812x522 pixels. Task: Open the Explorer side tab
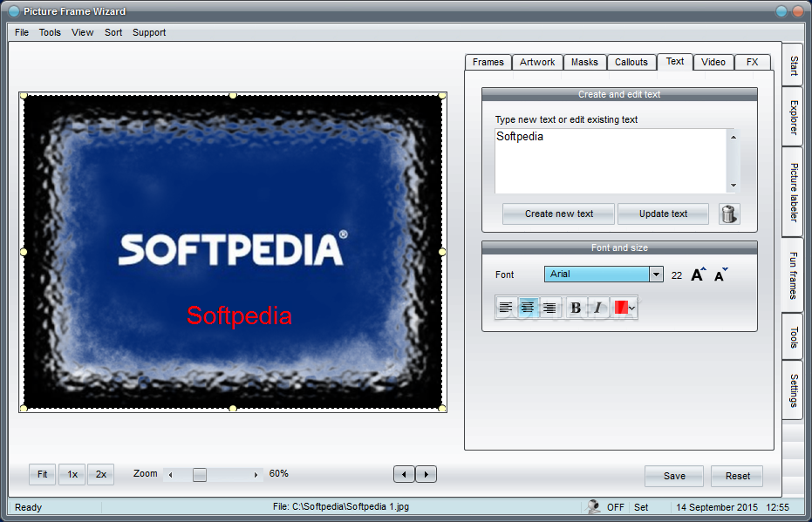coord(793,117)
